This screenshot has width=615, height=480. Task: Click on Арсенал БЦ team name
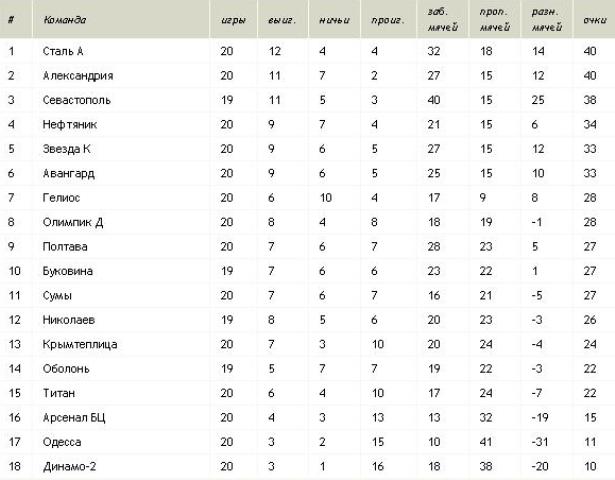(x=74, y=418)
